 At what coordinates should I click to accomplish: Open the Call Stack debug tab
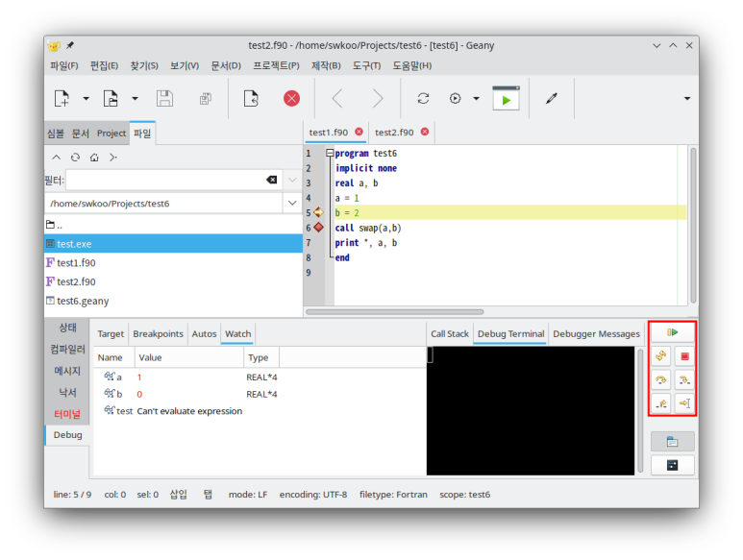(450, 333)
